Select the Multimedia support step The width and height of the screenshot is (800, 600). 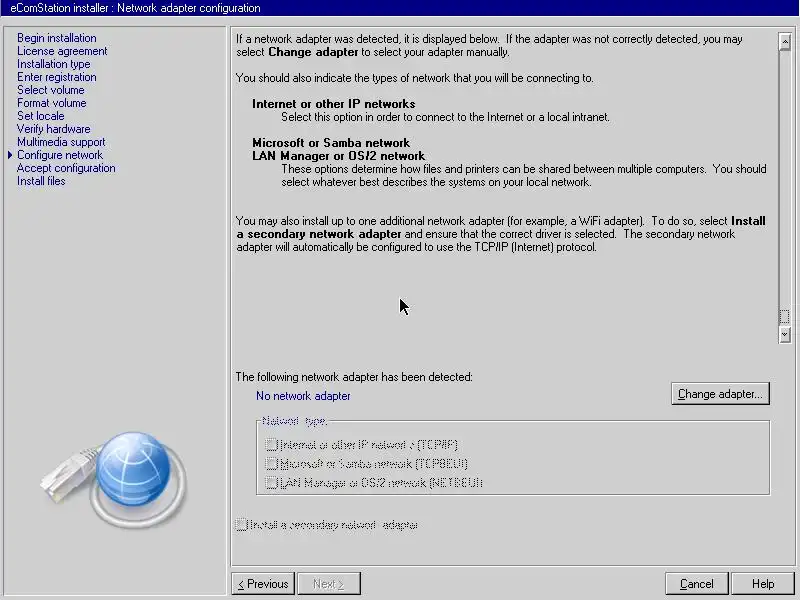tap(61, 142)
